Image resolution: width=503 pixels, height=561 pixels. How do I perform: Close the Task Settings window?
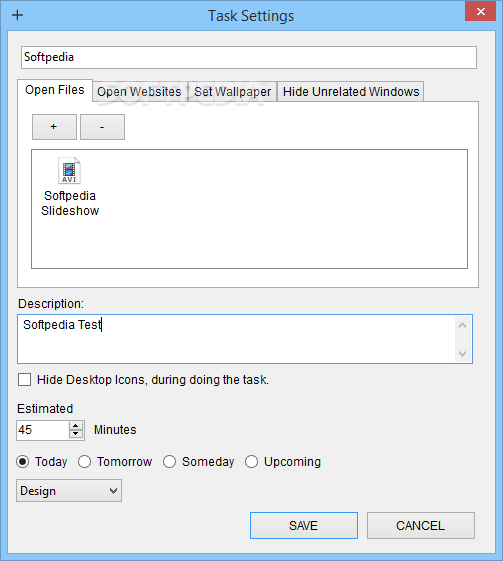tap(480, 12)
